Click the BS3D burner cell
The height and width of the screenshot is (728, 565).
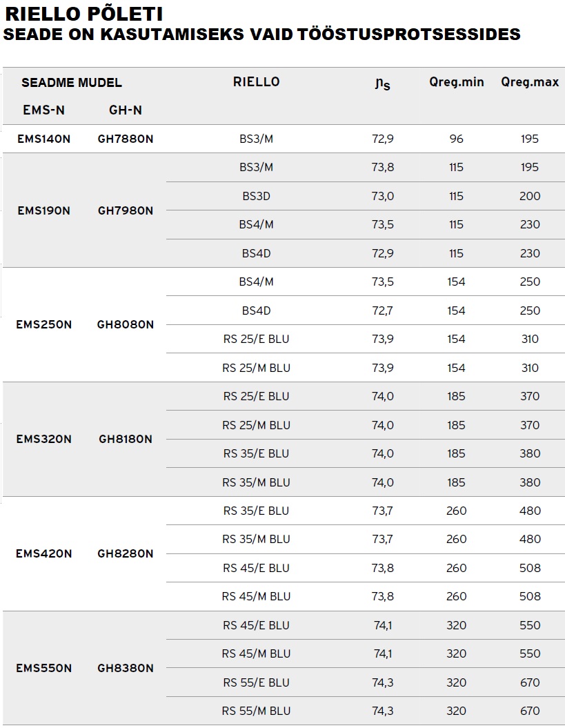click(256, 196)
